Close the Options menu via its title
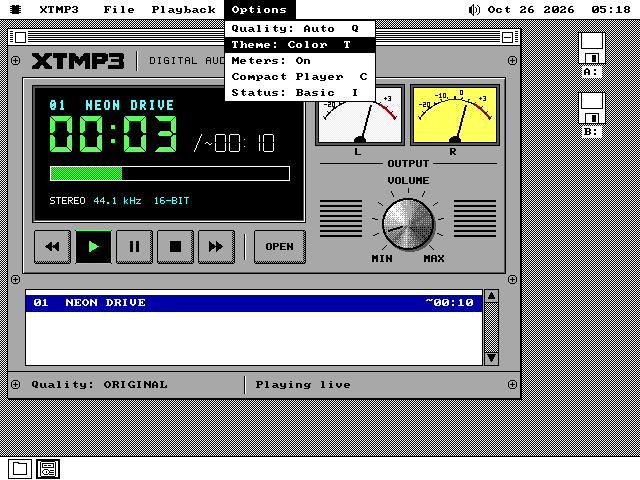 click(259, 9)
